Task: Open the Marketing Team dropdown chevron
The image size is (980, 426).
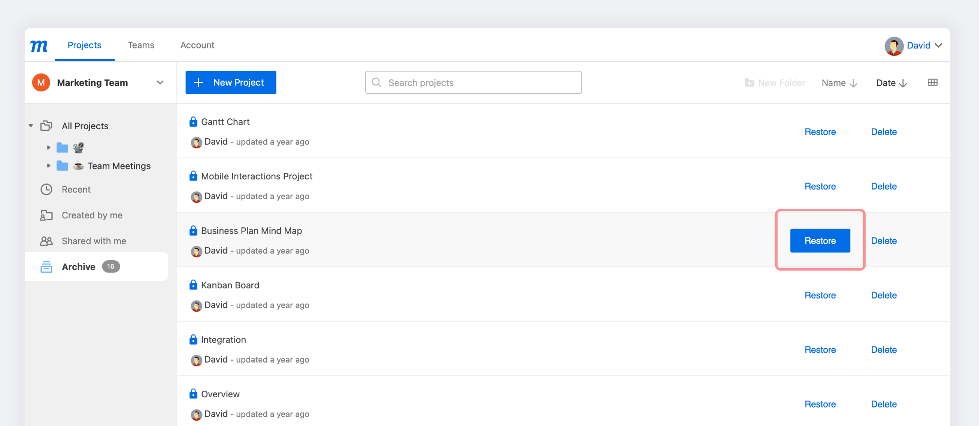Action: 160,83
